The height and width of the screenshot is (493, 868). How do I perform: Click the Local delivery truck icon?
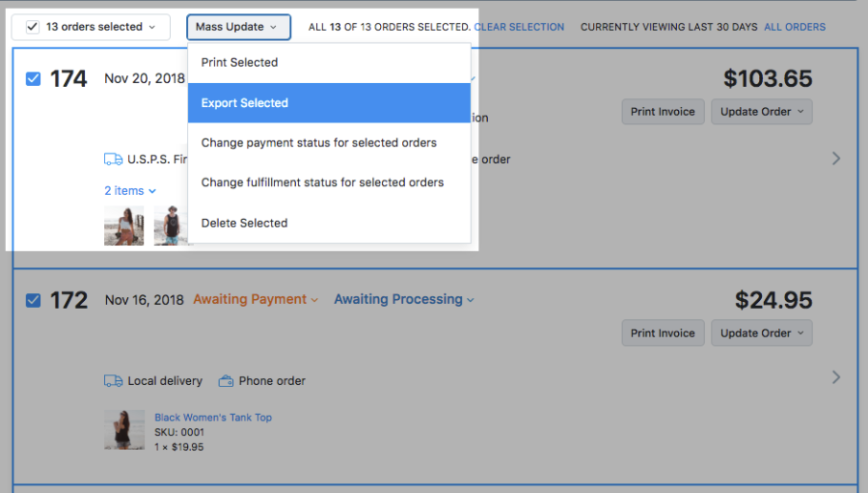[x=113, y=381]
